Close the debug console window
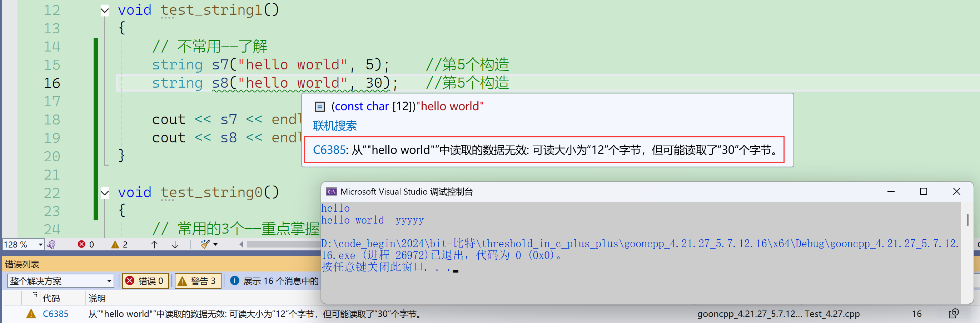Screen dimensions: 980x323 (956, 191)
